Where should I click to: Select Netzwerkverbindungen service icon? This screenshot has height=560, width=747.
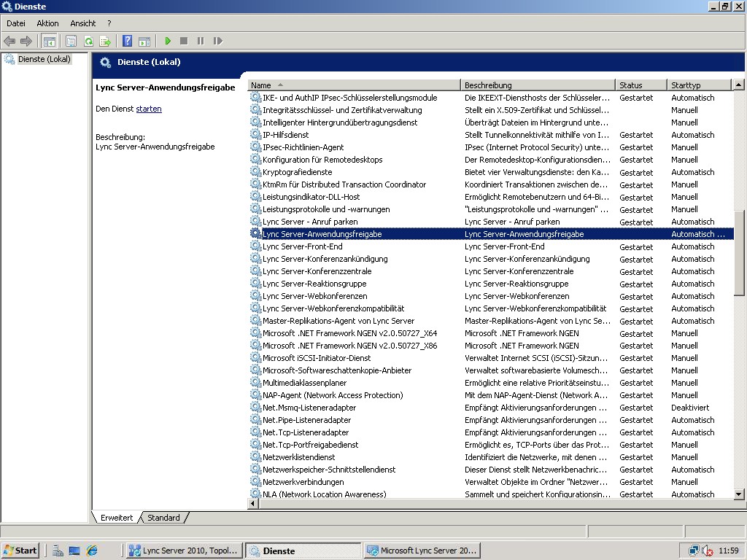[256, 481]
